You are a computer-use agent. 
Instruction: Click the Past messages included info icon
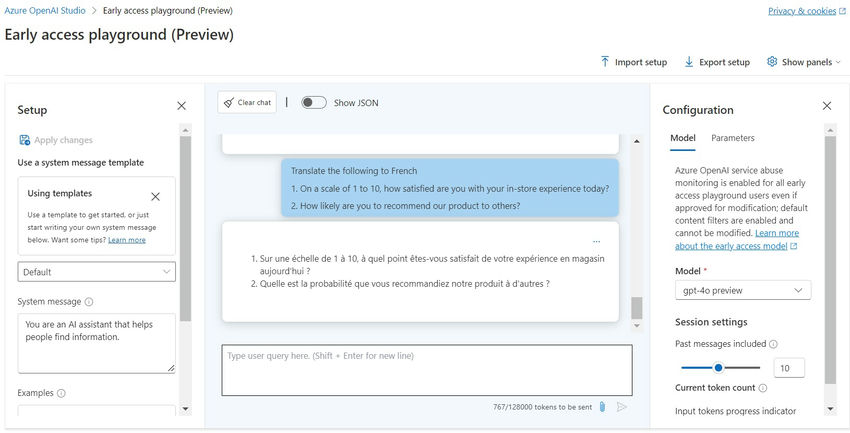(774, 344)
